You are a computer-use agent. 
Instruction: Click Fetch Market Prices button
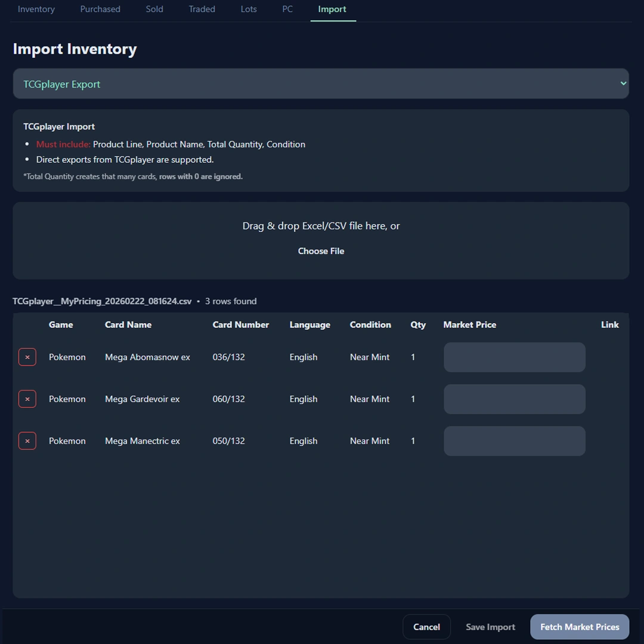click(x=580, y=627)
